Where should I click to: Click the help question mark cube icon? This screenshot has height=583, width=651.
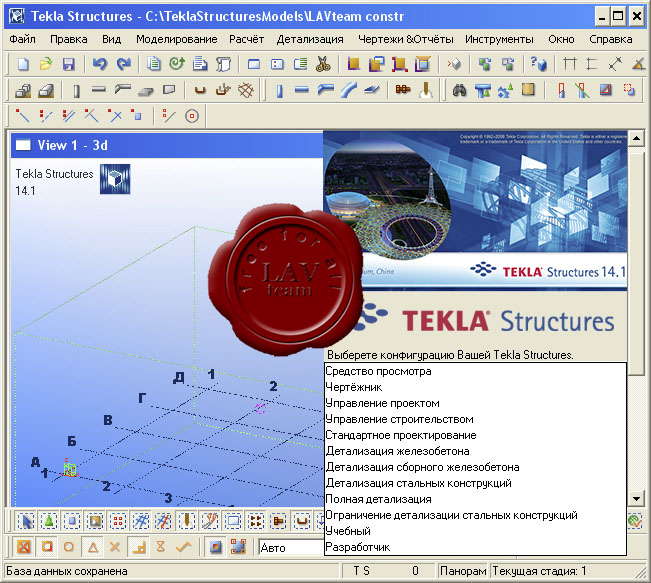pos(538,64)
